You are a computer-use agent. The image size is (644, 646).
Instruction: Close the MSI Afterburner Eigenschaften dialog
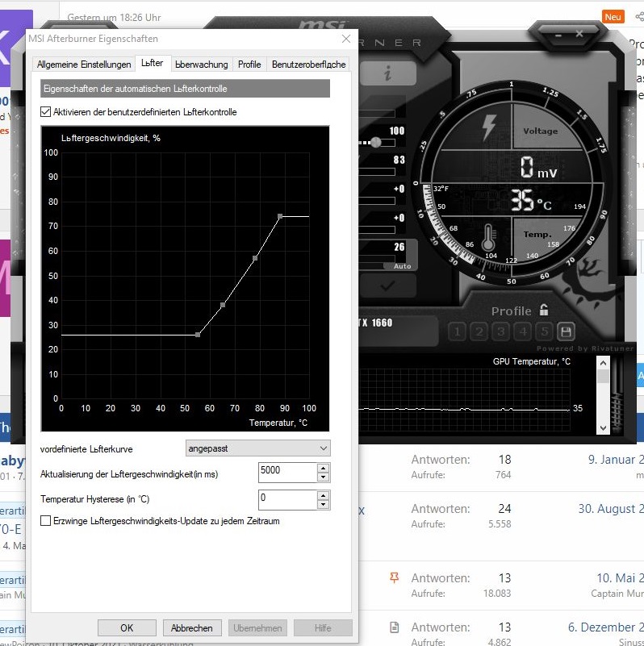pos(346,39)
